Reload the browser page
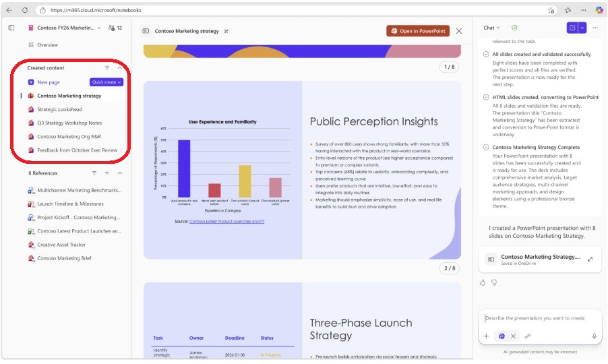Viewport: 608px width, 364px height. [25, 11]
